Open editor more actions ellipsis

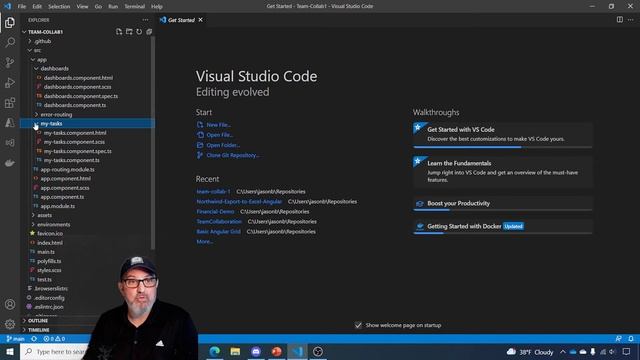(x=631, y=20)
